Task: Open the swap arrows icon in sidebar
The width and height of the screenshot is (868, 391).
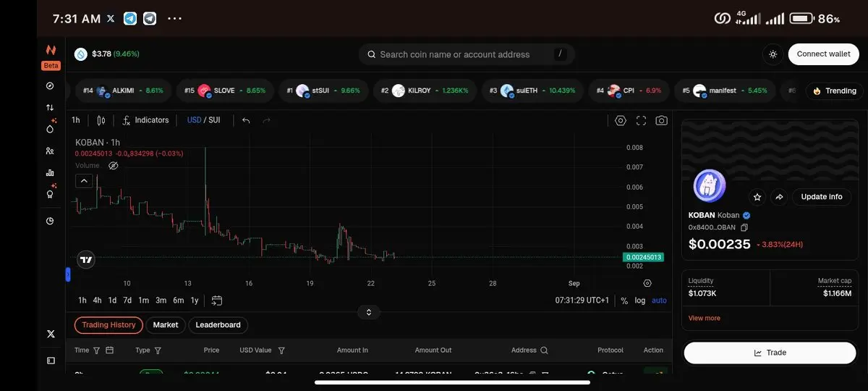Action: coord(50,107)
